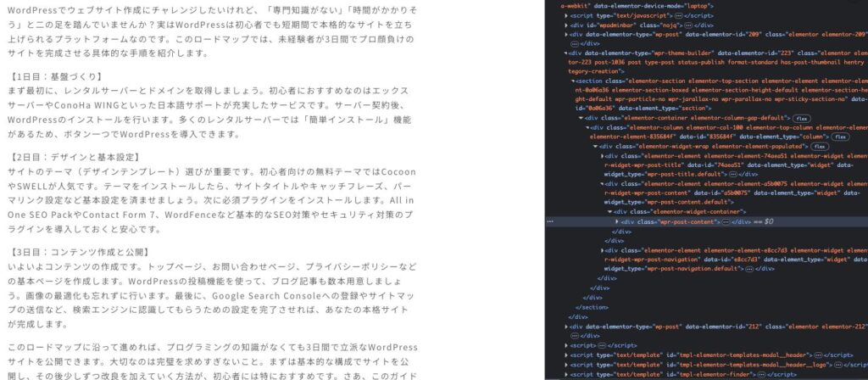Collapse the elementor-widget-wrap div node
Image resolution: width=868 pixels, height=380 pixels.
tap(595, 147)
